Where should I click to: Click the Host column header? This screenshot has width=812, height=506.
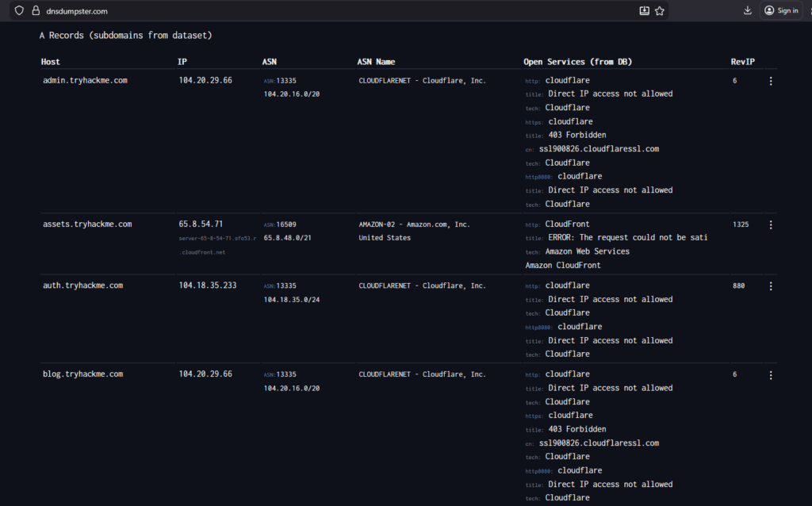coord(50,62)
